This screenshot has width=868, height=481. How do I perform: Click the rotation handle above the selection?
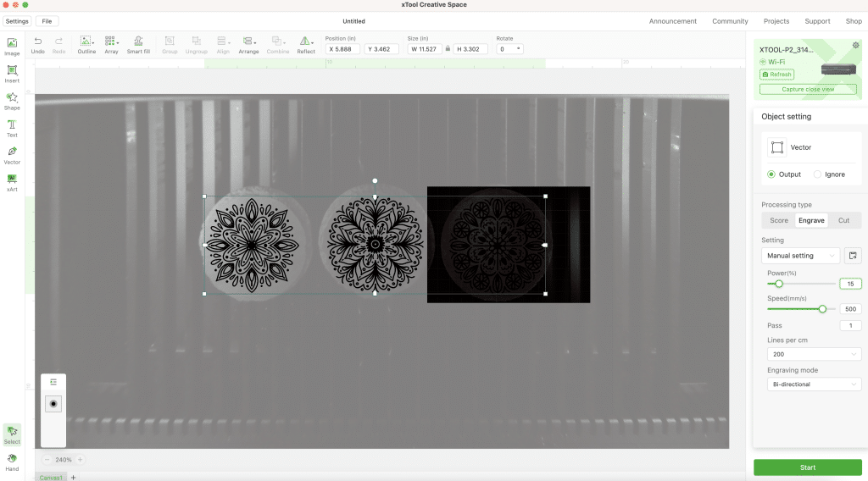(375, 180)
